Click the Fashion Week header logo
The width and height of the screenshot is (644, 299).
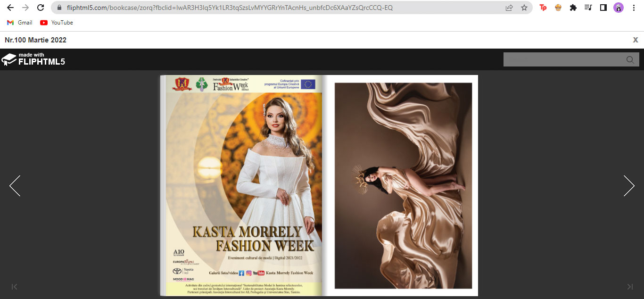coord(231,84)
